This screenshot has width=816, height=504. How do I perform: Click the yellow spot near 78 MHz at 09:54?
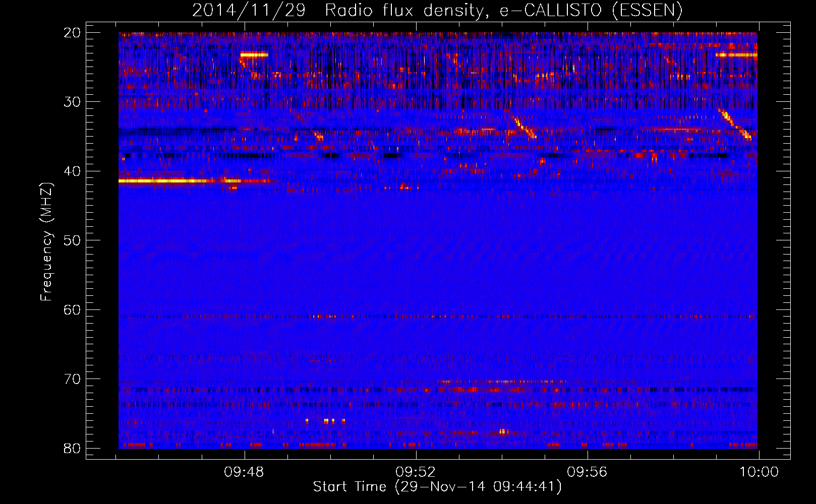click(503, 431)
